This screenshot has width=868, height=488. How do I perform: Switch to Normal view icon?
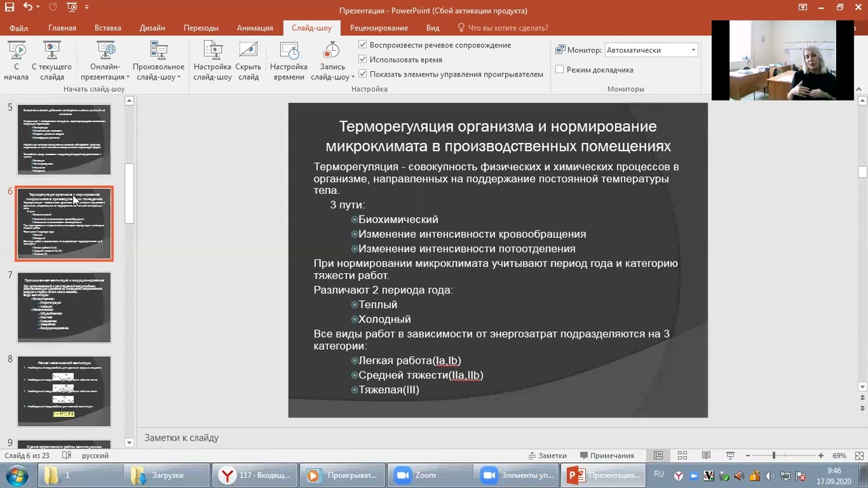[658, 455]
